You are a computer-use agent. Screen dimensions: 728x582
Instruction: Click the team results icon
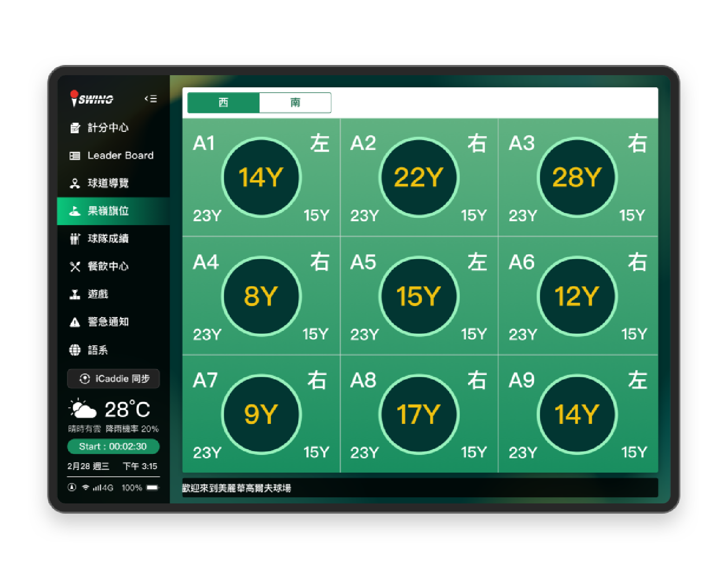75,239
